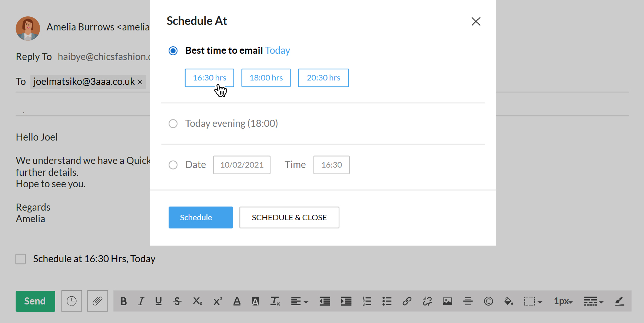Open the text background color tool

click(x=256, y=301)
